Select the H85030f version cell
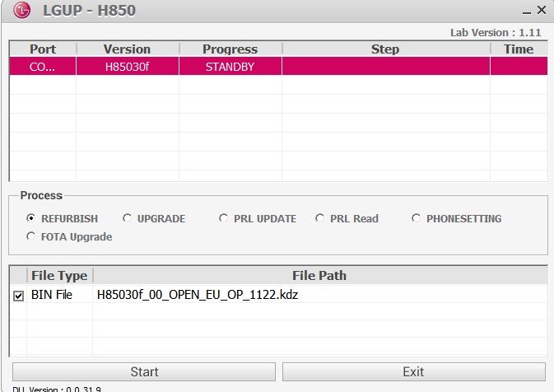The height and width of the screenshot is (392, 554). tap(128, 67)
